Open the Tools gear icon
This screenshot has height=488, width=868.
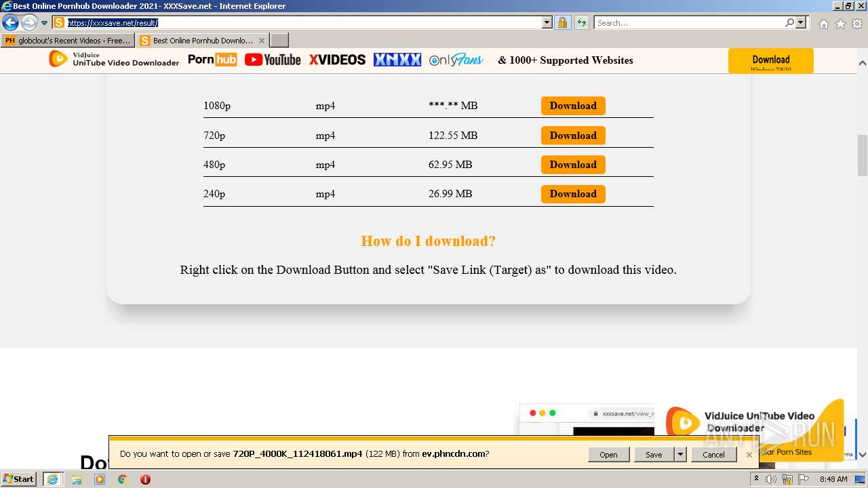857,24
